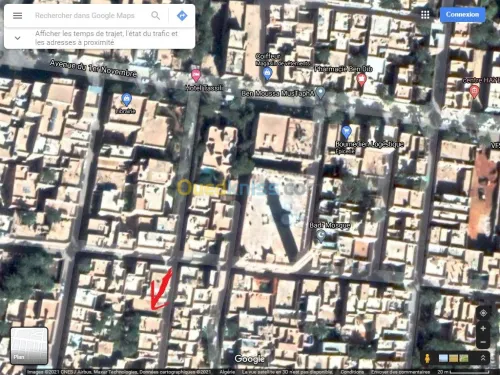
Task: Select the red center pin at right edge
Action: tap(474, 91)
